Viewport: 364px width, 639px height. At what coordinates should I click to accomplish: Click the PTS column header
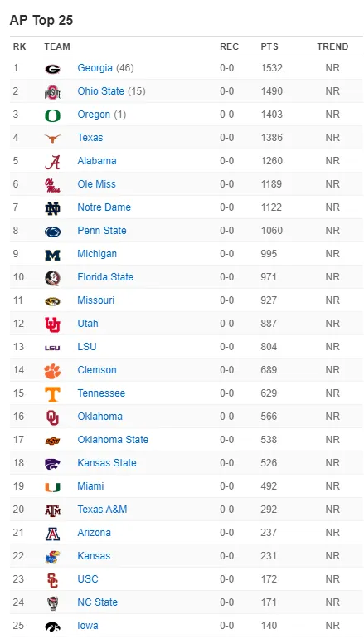tap(269, 46)
